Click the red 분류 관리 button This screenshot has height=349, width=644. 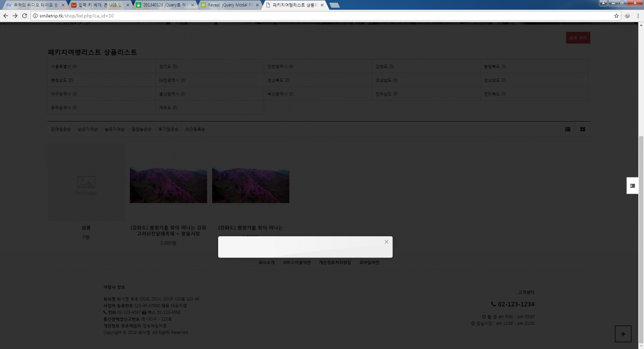tap(578, 38)
